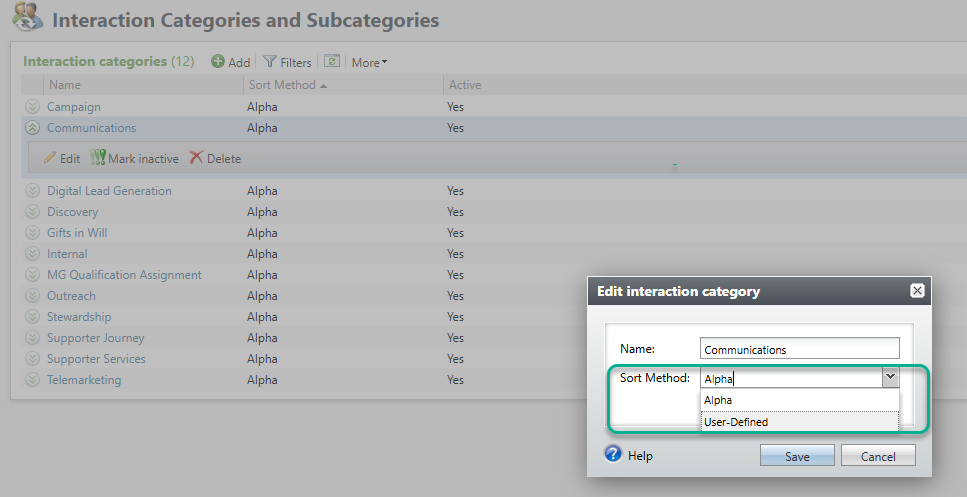Open the More dropdown menu
The image size is (967, 497).
(x=369, y=62)
